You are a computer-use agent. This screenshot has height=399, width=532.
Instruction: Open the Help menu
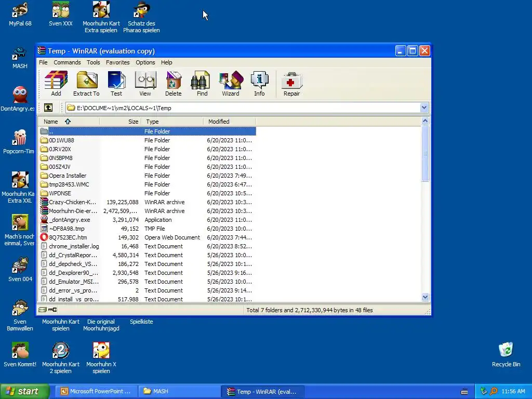tap(167, 62)
